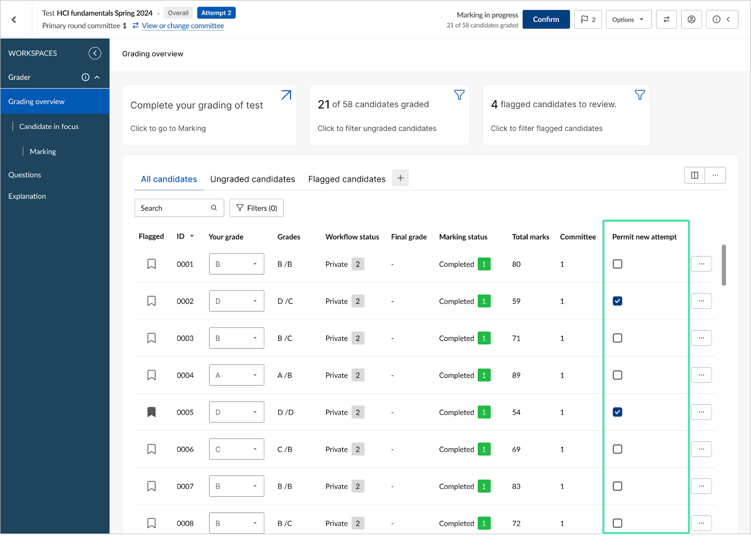Viewport: 751px width, 560px height.
Task: Flag candidate 0006 with the bookmark icon
Action: (152, 449)
